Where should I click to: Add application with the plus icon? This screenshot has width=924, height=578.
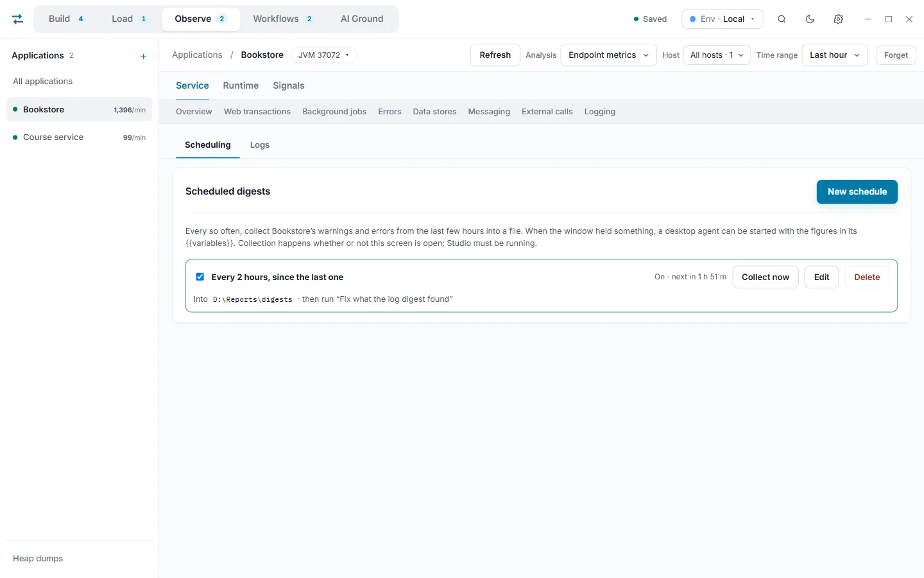(143, 56)
